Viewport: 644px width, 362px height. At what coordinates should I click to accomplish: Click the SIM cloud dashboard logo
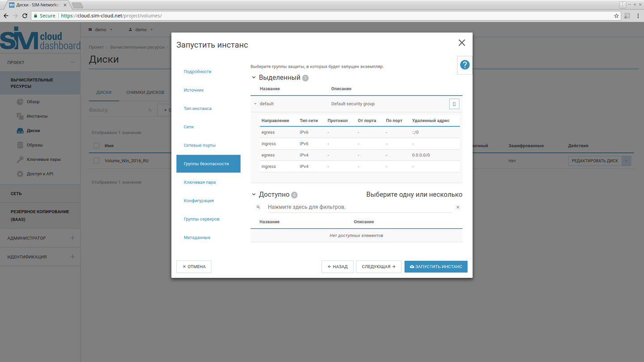click(x=40, y=39)
